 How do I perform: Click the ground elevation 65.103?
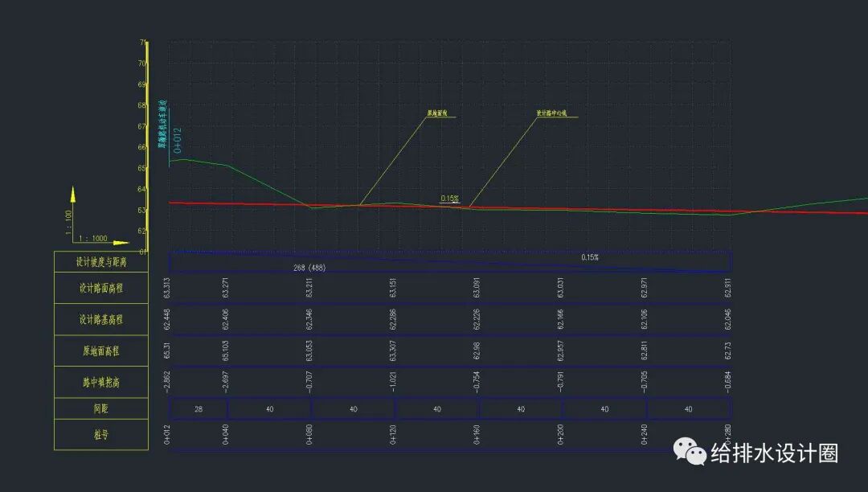(225, 351)
